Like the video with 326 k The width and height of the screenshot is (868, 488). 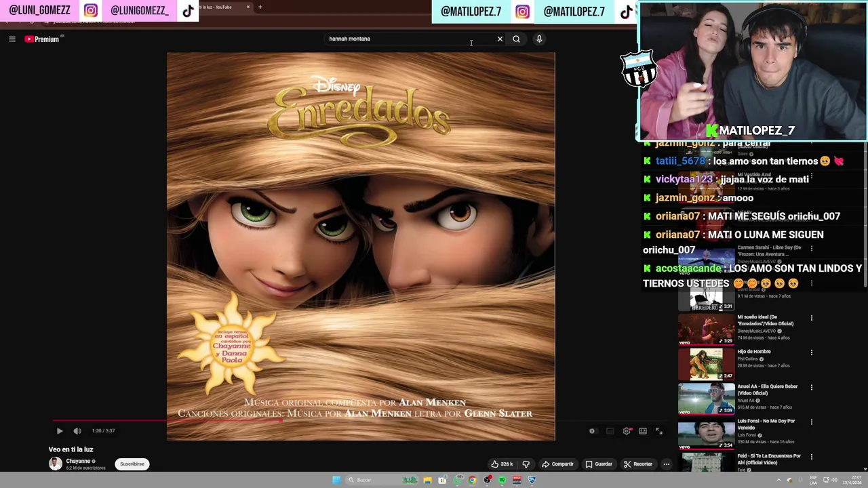click(502, 464)
